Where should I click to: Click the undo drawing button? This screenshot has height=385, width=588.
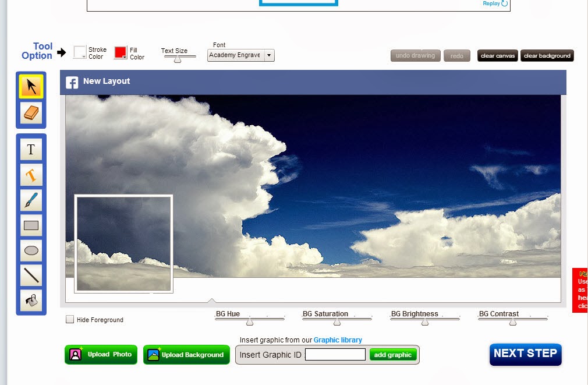coord(416,55)
